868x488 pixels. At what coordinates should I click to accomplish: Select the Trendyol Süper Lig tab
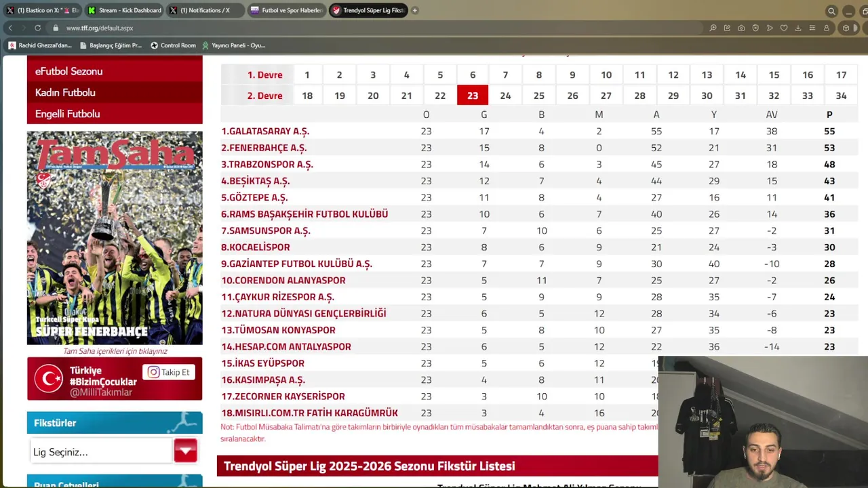tap(368, 10)
